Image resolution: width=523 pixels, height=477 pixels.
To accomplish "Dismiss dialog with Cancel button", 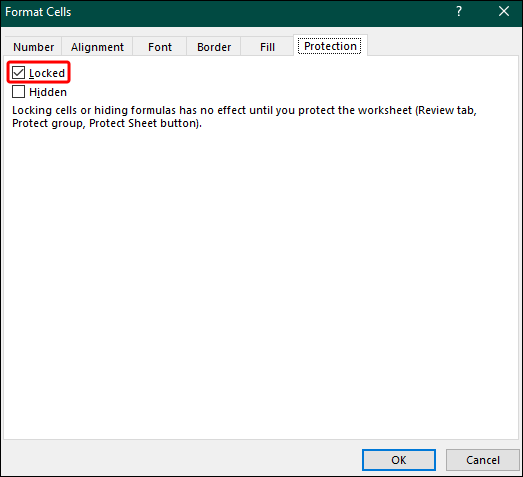I will (x=483, y=460).
